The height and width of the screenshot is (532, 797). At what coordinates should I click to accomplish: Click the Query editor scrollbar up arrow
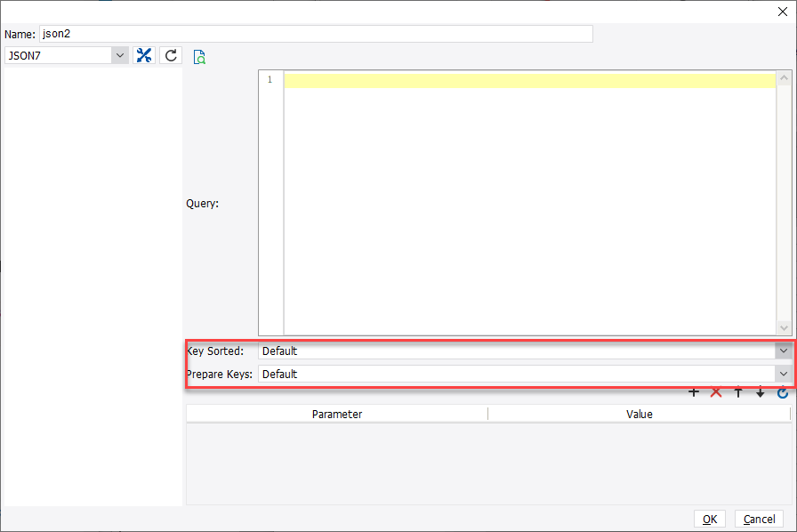coord(784,76)
